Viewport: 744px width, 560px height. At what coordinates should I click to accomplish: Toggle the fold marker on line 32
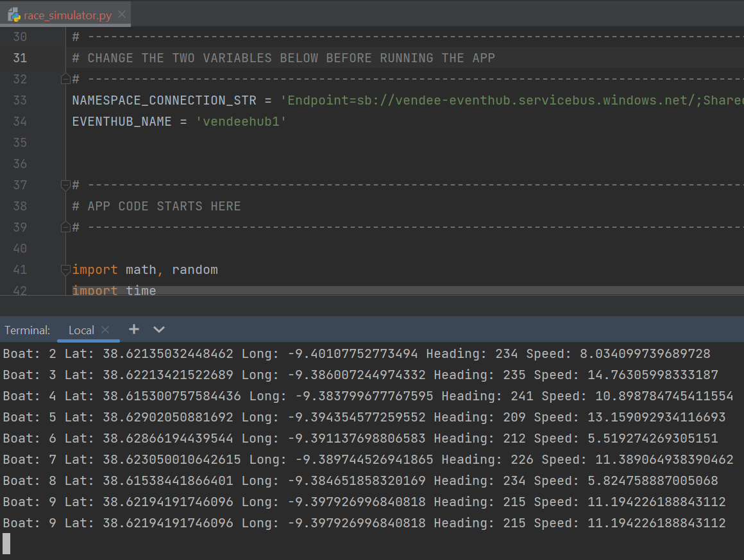65,79
